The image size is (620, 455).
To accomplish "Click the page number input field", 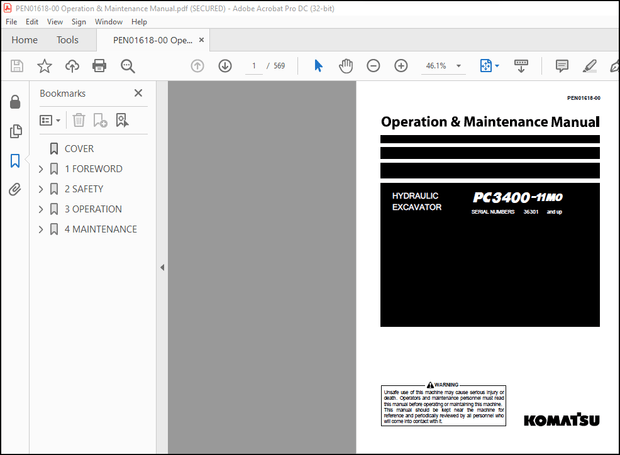I will 254,66.
